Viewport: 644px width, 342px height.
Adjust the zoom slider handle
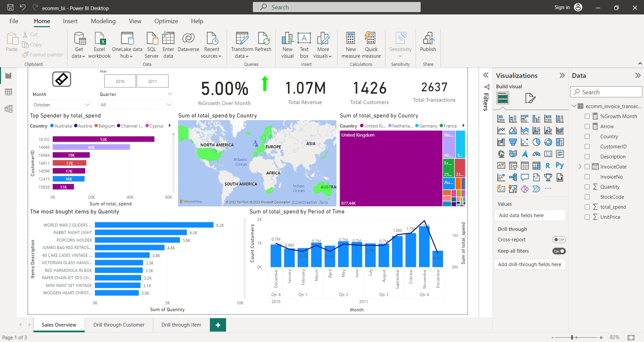(572, 337)
